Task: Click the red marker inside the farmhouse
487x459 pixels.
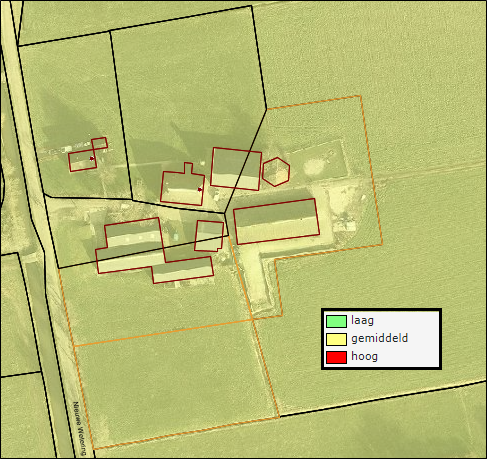Action: coord(200,190)
